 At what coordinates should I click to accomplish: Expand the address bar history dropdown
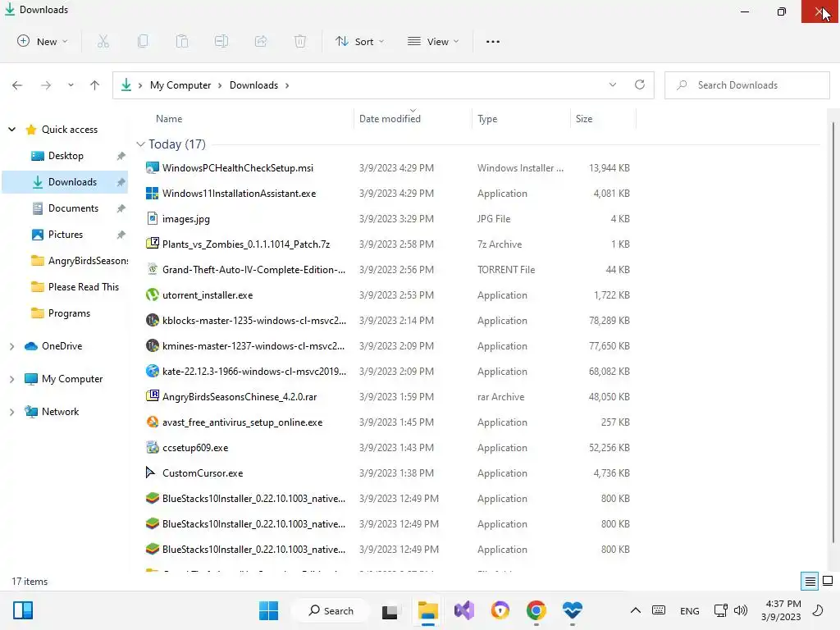(x=612, y=84)
